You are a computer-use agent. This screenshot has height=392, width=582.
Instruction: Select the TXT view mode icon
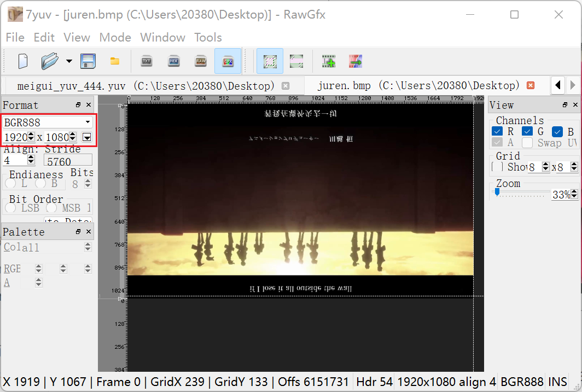[146, 61]
